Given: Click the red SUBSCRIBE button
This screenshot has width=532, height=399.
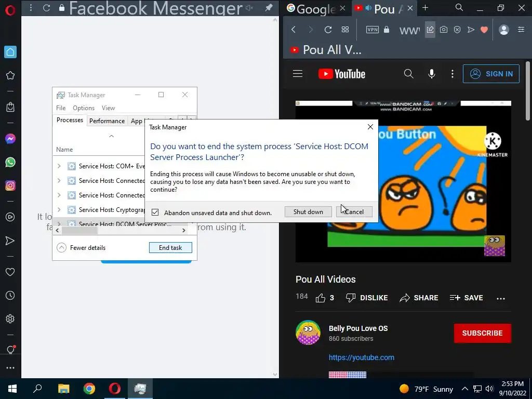Looking at the screenshot, I should pyautogui.click(x=483, y=333).
